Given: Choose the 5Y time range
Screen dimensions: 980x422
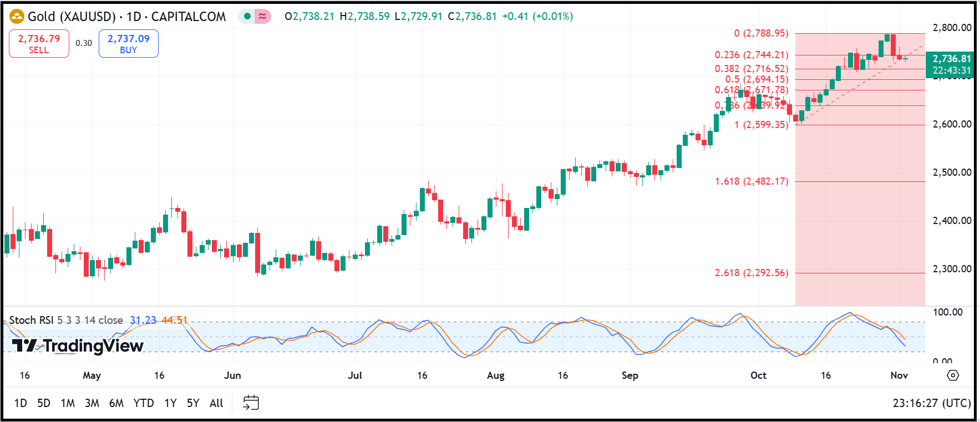Looking at the screenshot, I should click(x=192, y=403).
